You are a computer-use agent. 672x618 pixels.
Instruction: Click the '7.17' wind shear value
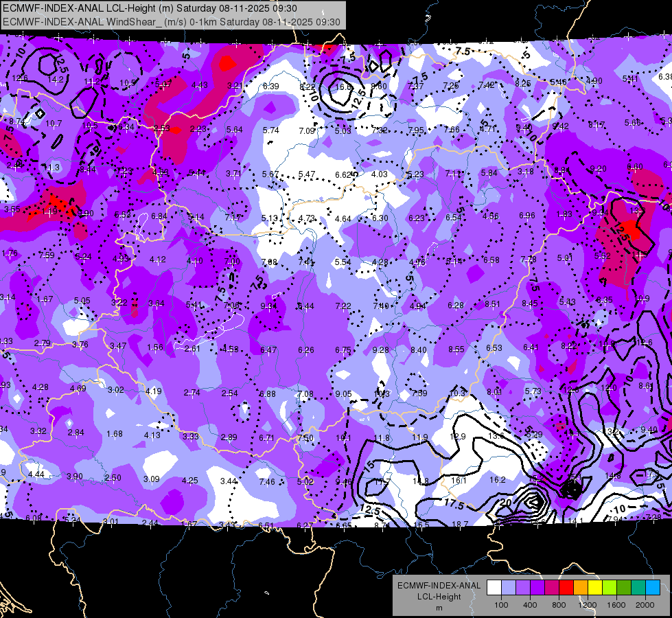[233, 218]
